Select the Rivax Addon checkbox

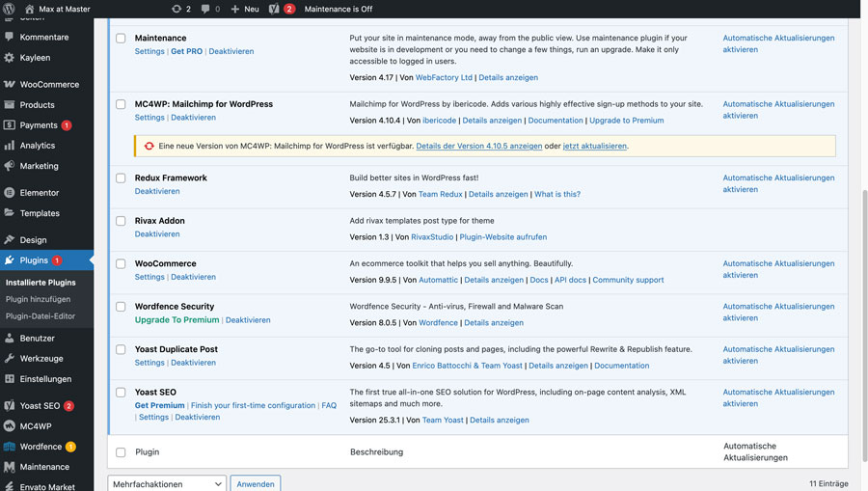[121, 221]
